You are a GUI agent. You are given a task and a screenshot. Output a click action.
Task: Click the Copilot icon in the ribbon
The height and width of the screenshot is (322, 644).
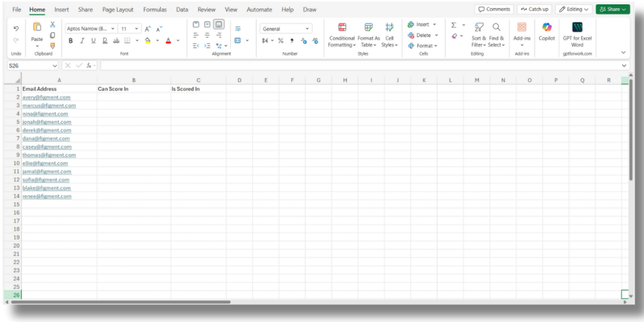[547, 31]
